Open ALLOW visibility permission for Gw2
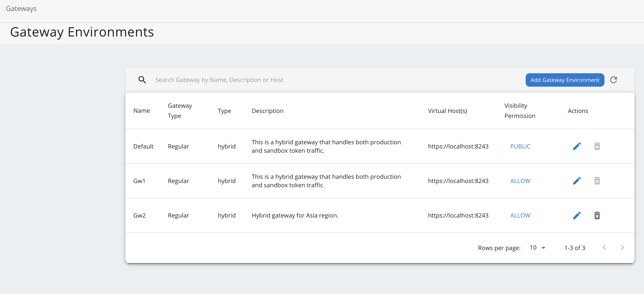The width and height of the screenshot is (644, 294). [520, 215]
